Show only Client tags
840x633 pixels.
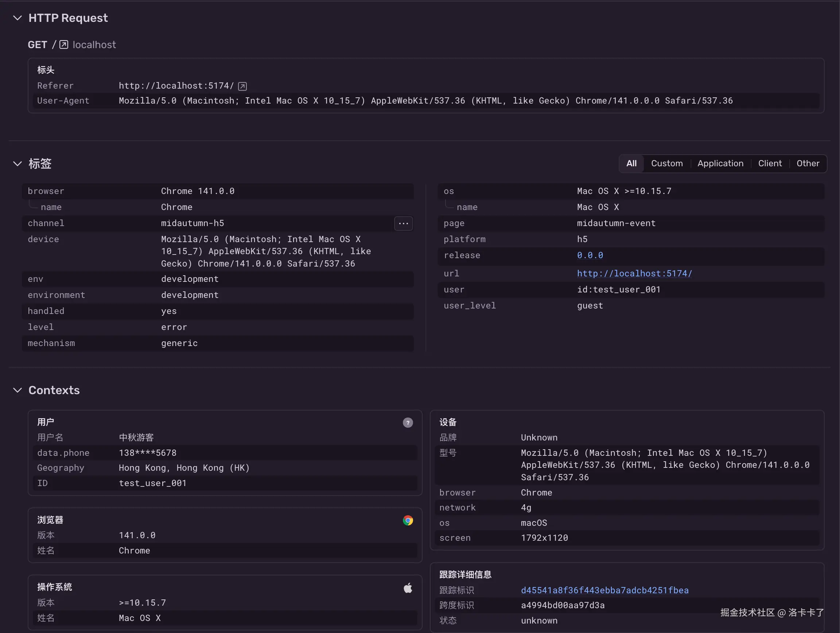pyautogui.click(x=770, y=164)
